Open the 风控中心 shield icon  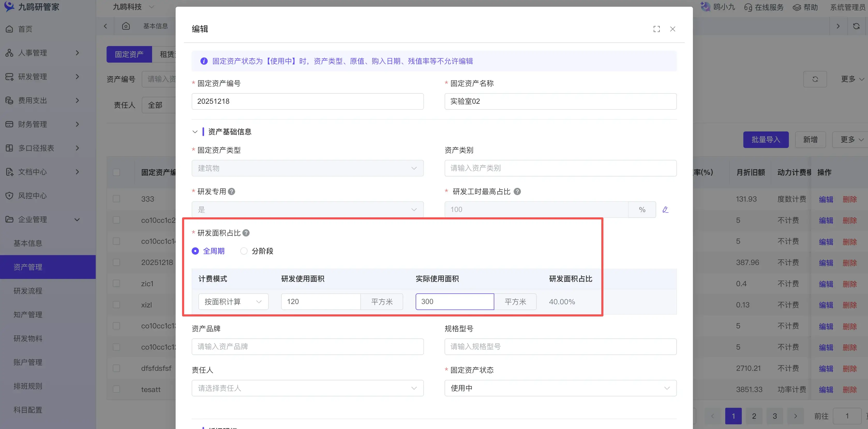tap(9, 195)
